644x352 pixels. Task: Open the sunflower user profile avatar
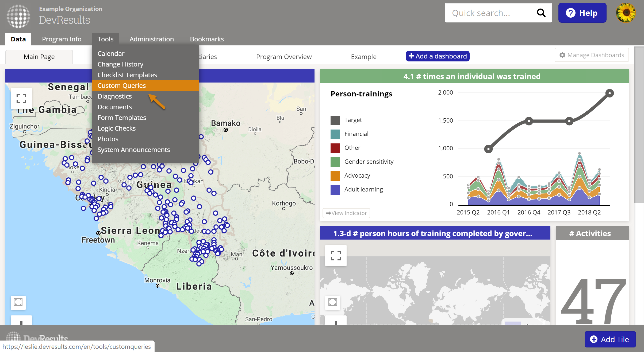point(626,13)
